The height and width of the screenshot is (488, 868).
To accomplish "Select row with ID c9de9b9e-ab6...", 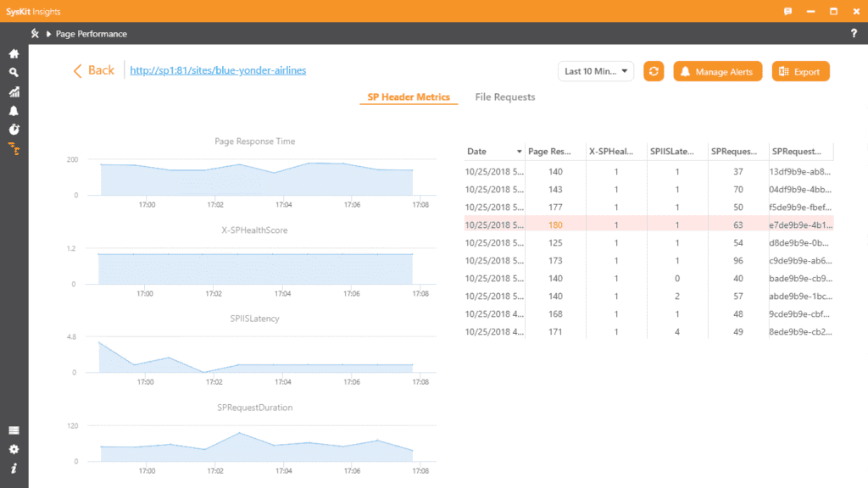I will pyautogui.click(x=648, y=260).
